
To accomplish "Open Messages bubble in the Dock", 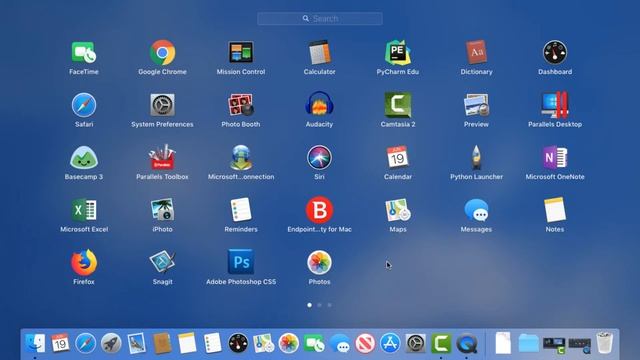I will pos(340,343).
